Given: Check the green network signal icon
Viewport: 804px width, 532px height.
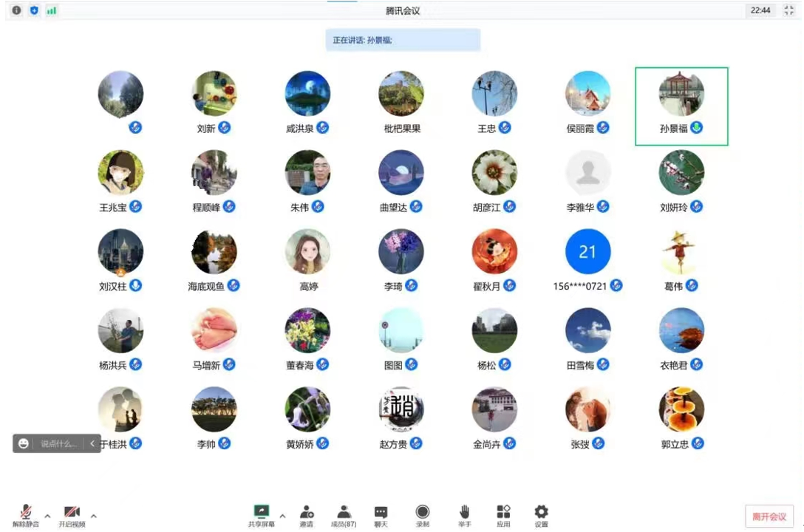Looking at the screenshot, I should click(x=51, y=10).
